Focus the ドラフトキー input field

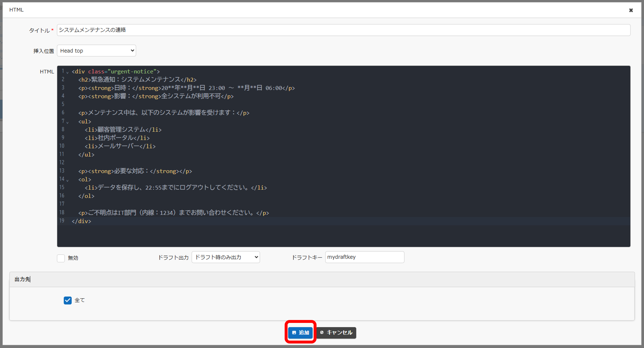coord(365,257)
